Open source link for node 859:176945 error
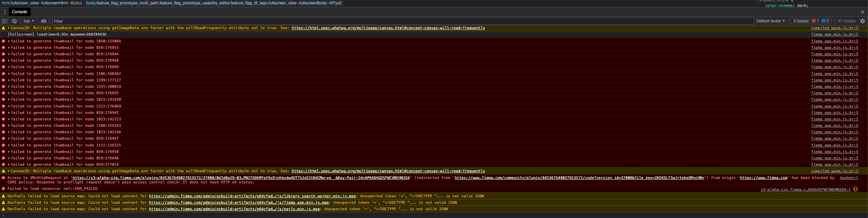868x218 pixels. point(834,113)
